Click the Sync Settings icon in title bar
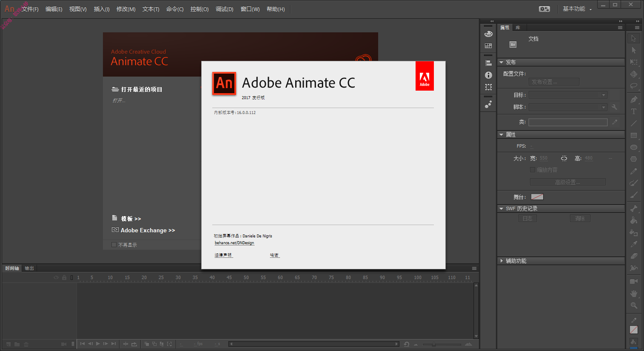644x351 pixels. tap(544, 9)
